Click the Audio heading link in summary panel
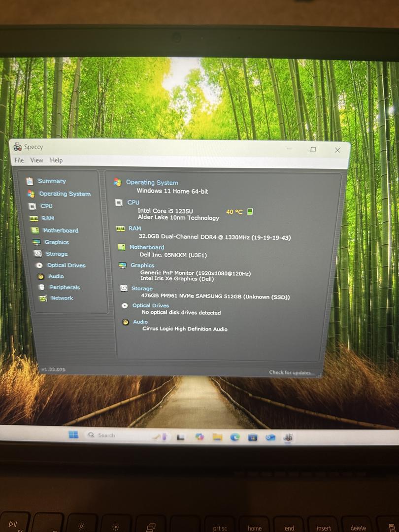This screenshot has height=532, width=399. click(140, 322)
